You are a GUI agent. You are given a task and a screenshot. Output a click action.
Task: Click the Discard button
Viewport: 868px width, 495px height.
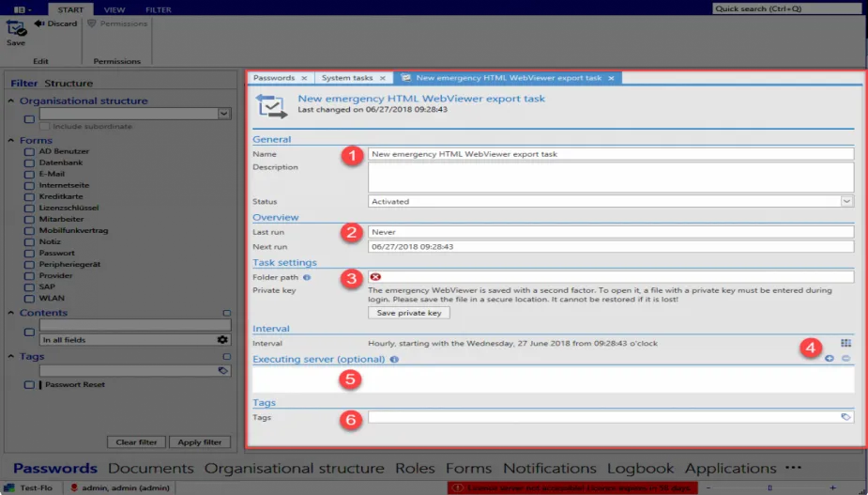tap(56, 23)
